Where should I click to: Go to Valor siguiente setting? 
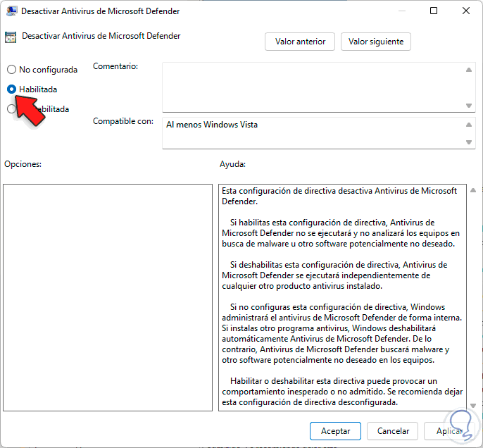tap(376, 42)
